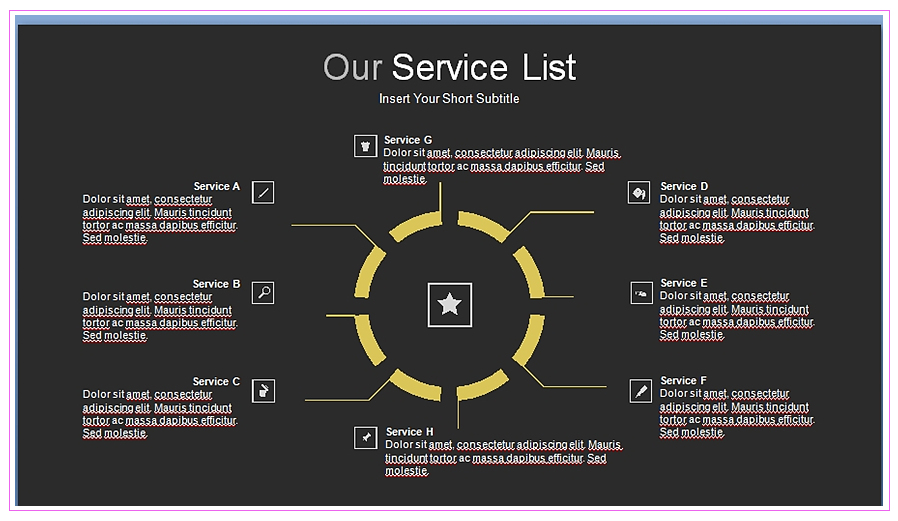Click the description paragraph under Service D
Image resolution: width=898 pixels, height=521 pixels.
[x=737, y=219]
